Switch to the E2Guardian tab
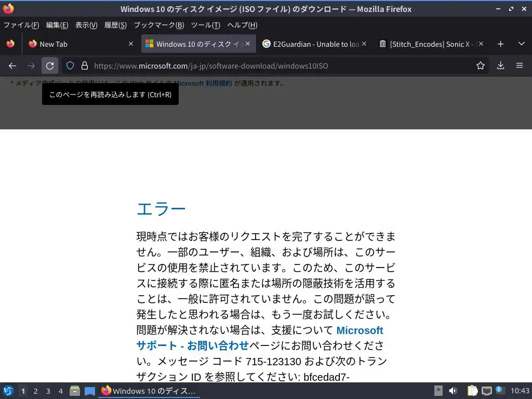The width and height of the screenshot is (532, 399). click(315, 44)
